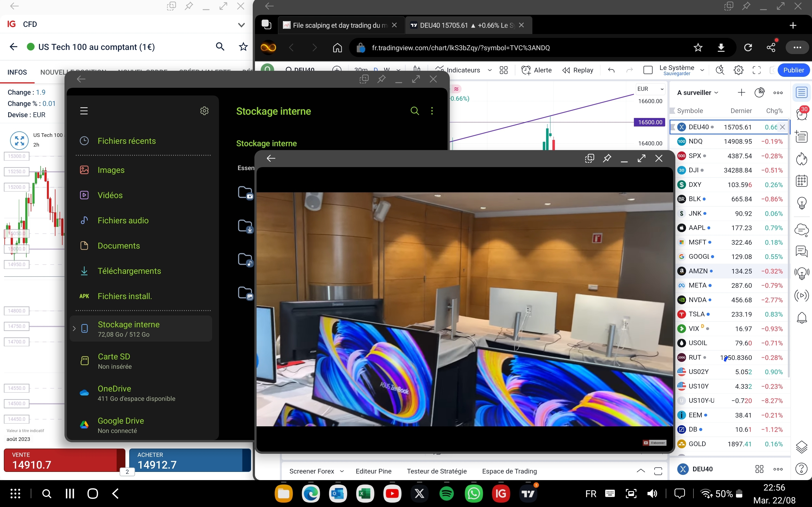Open Editeur Pine tab
The image size is (812, 507).
tap(373, 471)
